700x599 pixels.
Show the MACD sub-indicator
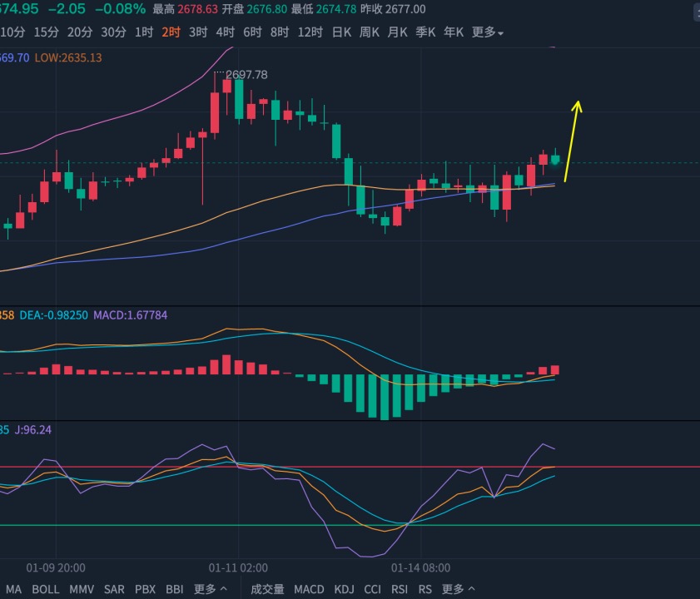309,589
